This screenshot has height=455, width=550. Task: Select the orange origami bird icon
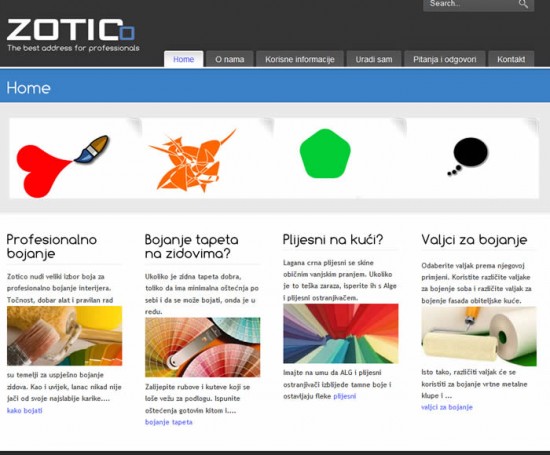193,161
